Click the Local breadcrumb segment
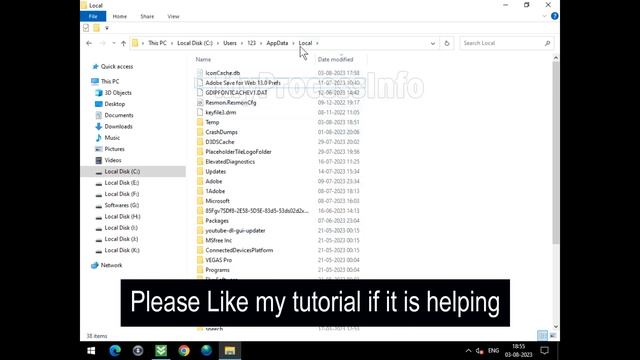Image resolution: width=640 pixels, height=360 pixels. tap(305, 43)
